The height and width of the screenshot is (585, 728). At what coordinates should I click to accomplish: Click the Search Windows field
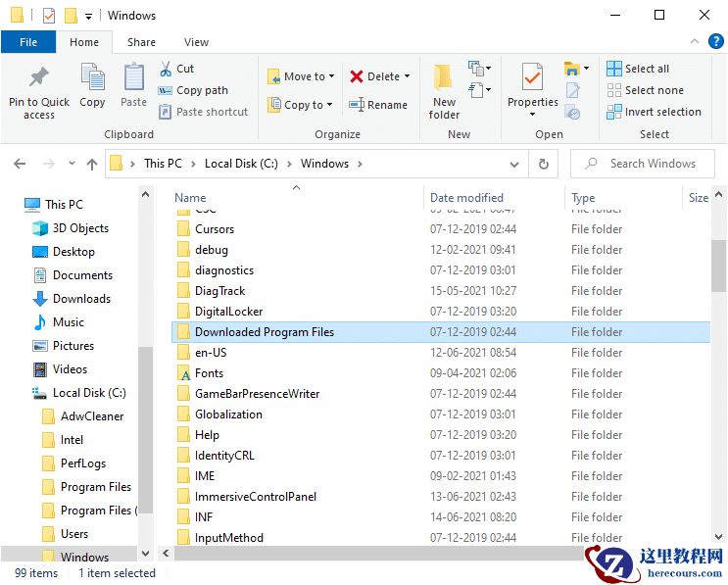pyautogui.click(x=643, y=164)
